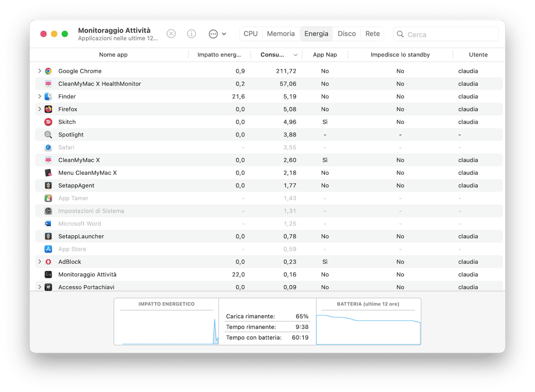Sort by Utente column header

(x=478, y=55)
